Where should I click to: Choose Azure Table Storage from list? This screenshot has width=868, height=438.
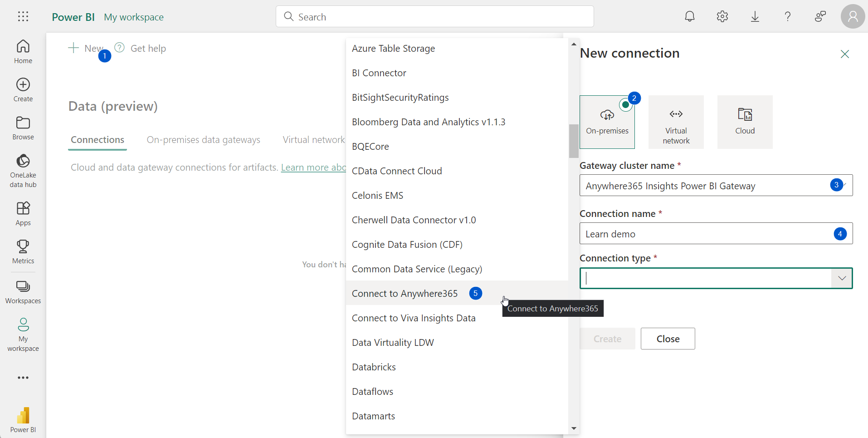pyautogui.click(x=457, y=49)
